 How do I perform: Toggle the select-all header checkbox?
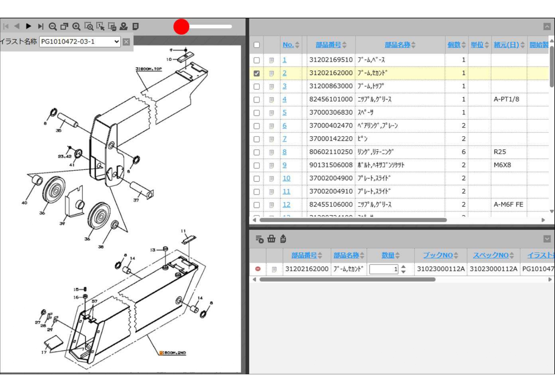tap(257, 45)
